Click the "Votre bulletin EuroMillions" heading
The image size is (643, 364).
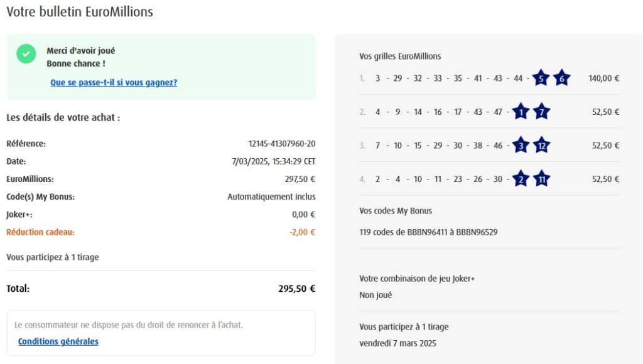coord(80,12)
